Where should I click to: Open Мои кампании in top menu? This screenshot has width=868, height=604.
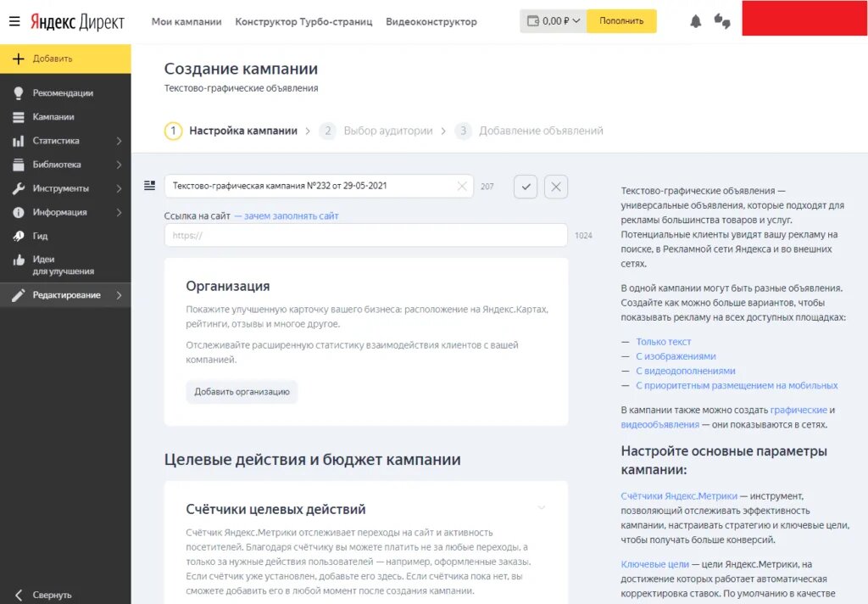coord(186,21)
